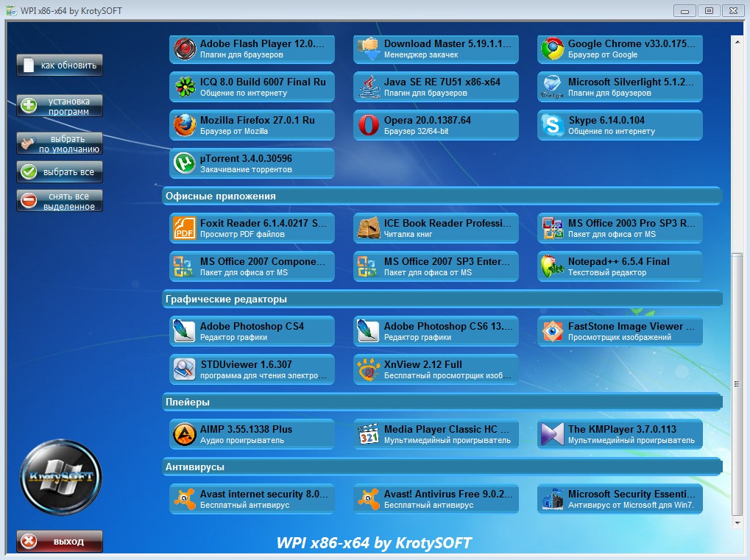Click the red Opera icon
750x560 pixels.
point(369,125)
